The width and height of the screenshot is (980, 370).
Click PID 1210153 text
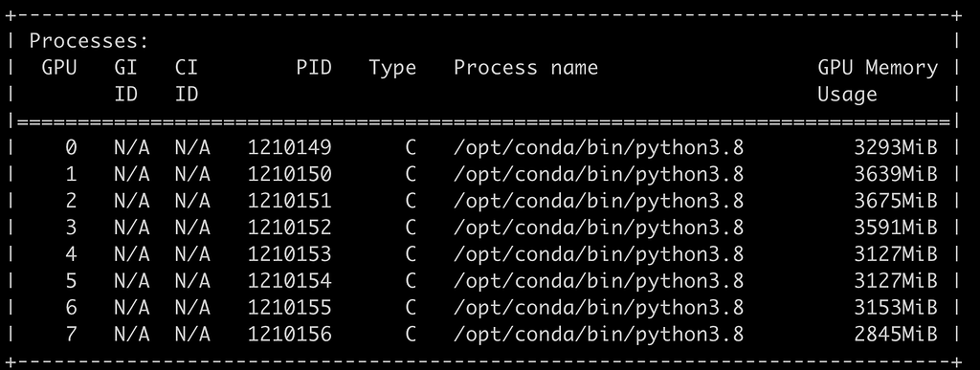pyautogui.click(x=289, y=254)
